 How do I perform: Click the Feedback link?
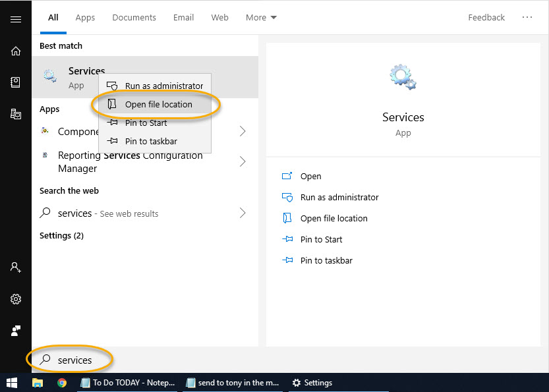tap(486, 18)
